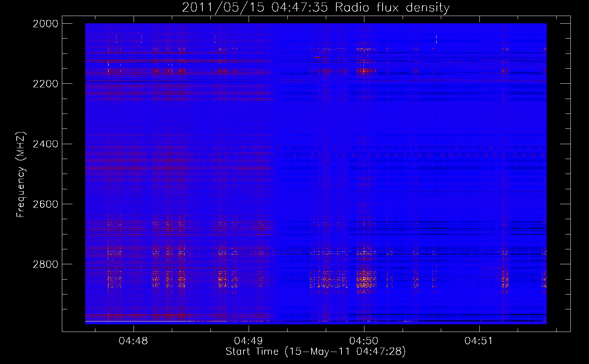The width and height of the screenshot is (589, 364).
Task: Click the 04:50 time tick label
Action: pos(364,341)
